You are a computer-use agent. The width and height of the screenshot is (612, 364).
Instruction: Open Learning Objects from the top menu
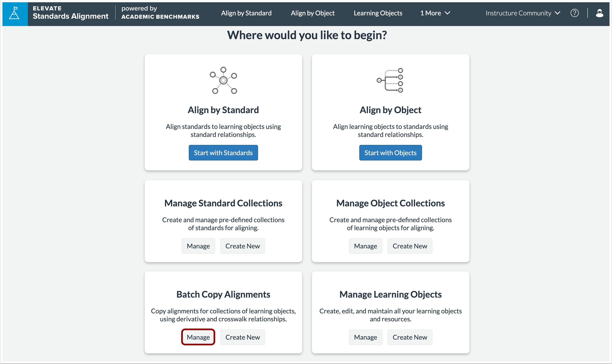378,13
